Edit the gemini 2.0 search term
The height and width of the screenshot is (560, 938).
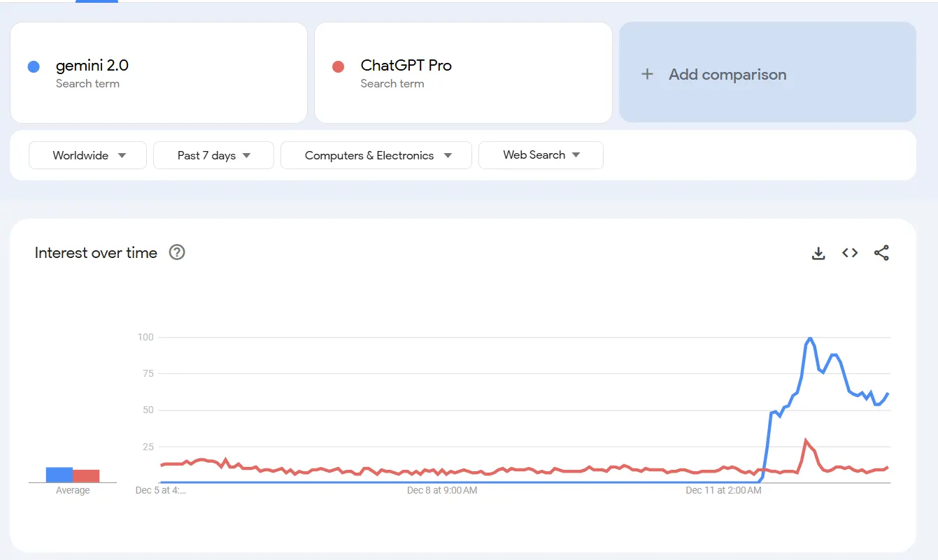pyautogui.click(x=92, y=66)
